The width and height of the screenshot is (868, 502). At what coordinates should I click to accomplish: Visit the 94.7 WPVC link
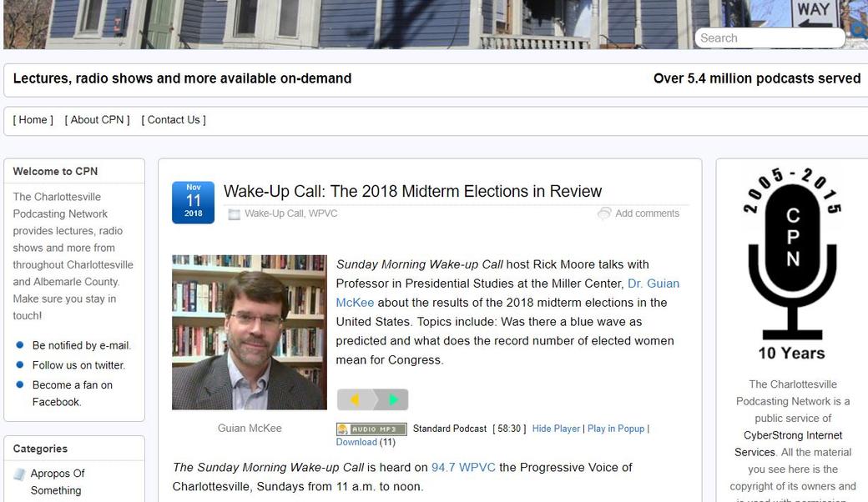[463, 467]
